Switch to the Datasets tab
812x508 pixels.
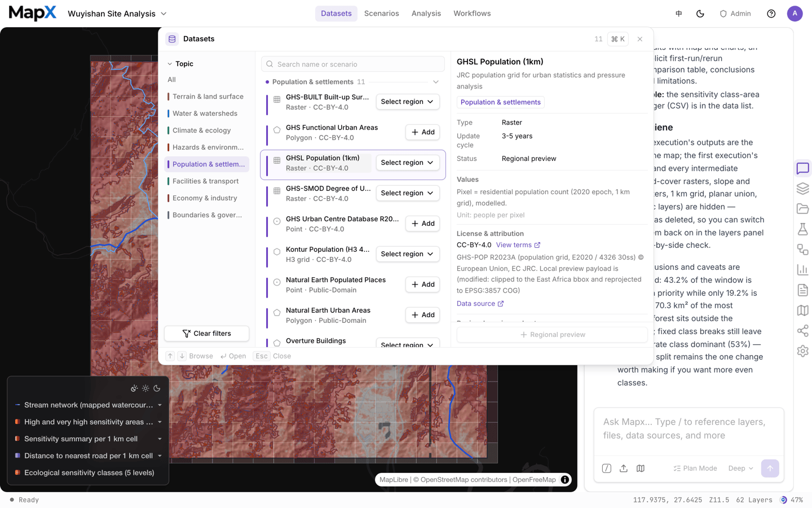coord(336,14)
